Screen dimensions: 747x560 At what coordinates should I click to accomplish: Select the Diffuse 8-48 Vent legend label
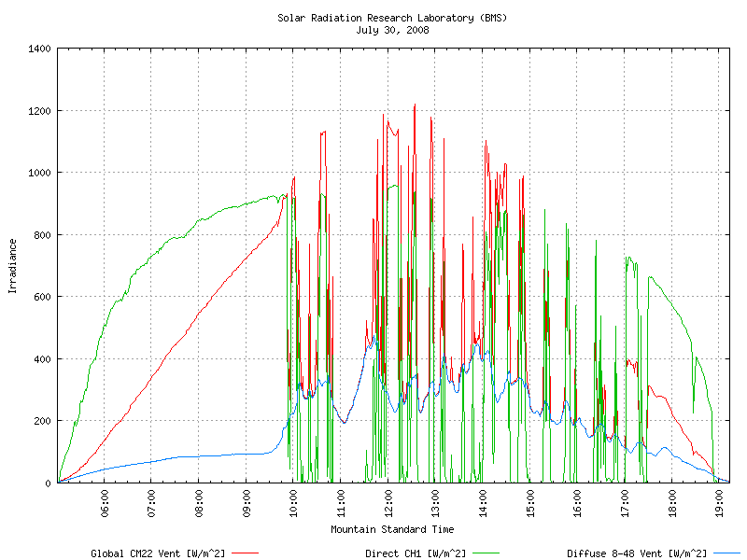point(637,553)
